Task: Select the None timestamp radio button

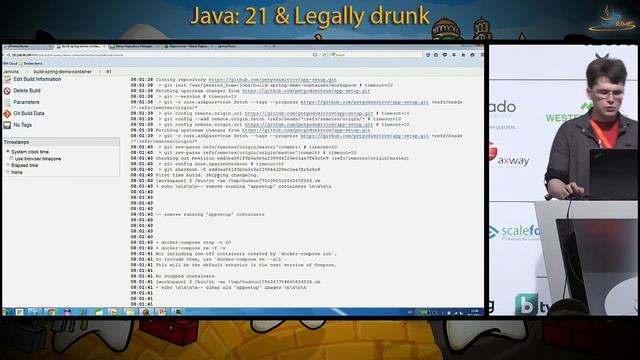Action: (8, 172)
